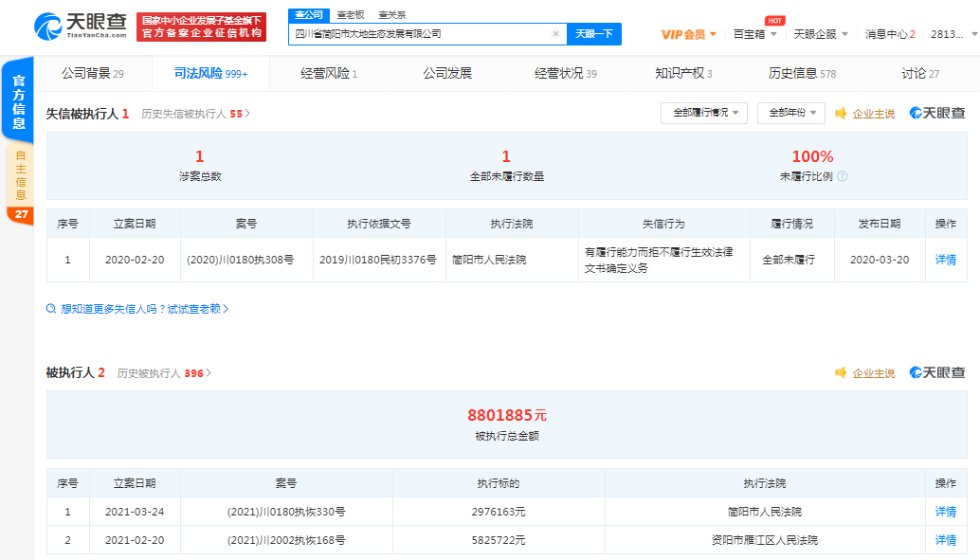The height and width of the screenshot is (560, 980).
Task: Click the 天眼查 logo beside 失信被执行人 header
Action: click(x=936, y=113)
